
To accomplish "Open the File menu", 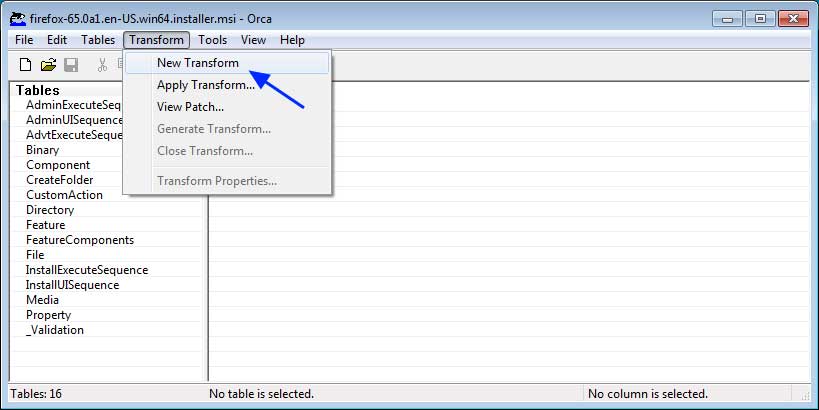I will tap(24, 40).
